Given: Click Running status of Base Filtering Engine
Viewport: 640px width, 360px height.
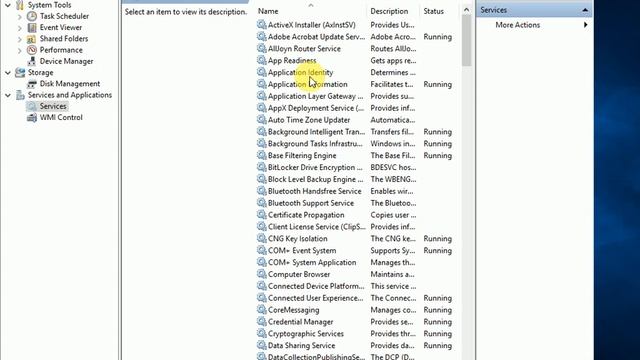Looking at the screenshot, I should pos(438,155).
